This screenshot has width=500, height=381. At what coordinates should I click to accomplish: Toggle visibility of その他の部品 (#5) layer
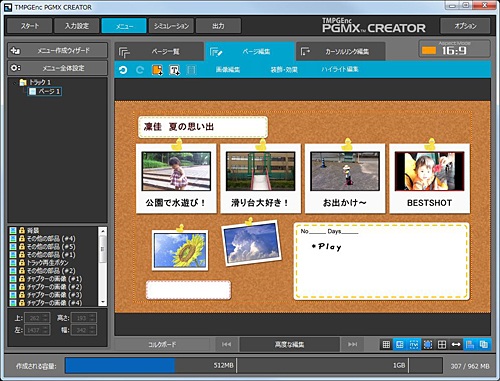(13, 247)
